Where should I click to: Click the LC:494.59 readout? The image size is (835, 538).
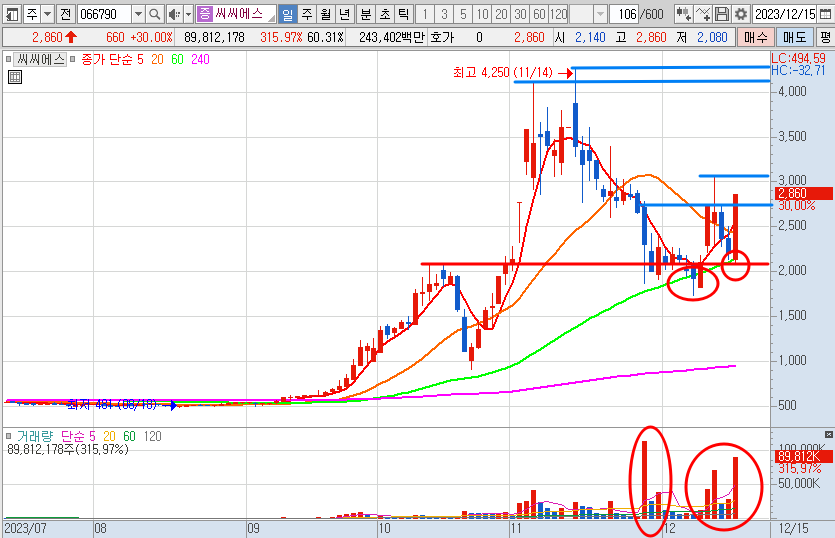[x=798, y=58]
